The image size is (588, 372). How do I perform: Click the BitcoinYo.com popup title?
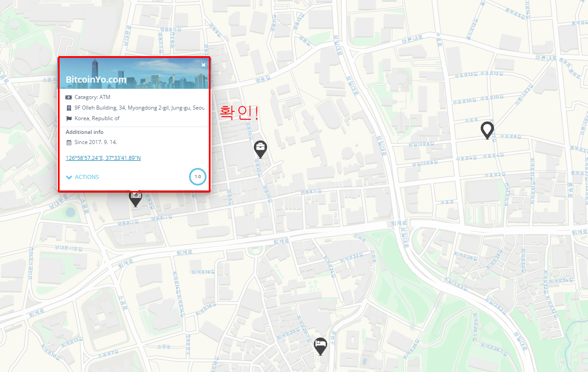96,80
